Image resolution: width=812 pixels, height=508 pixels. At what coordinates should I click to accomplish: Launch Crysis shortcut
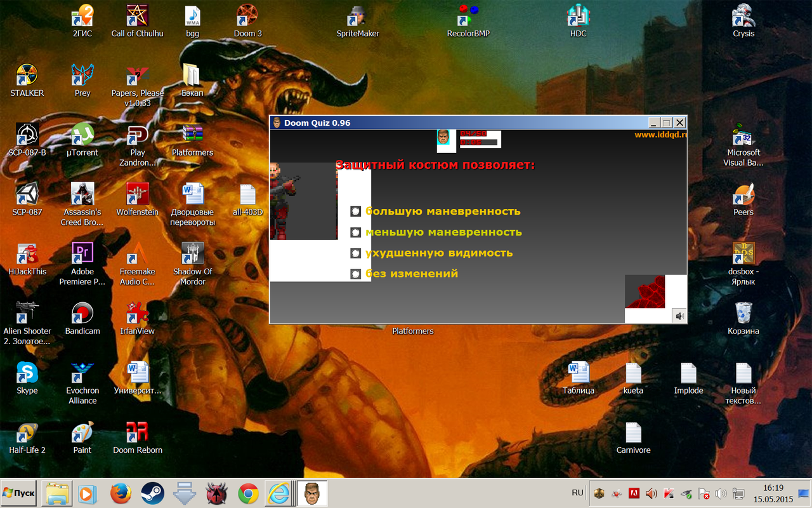click(x=743, y=22)
